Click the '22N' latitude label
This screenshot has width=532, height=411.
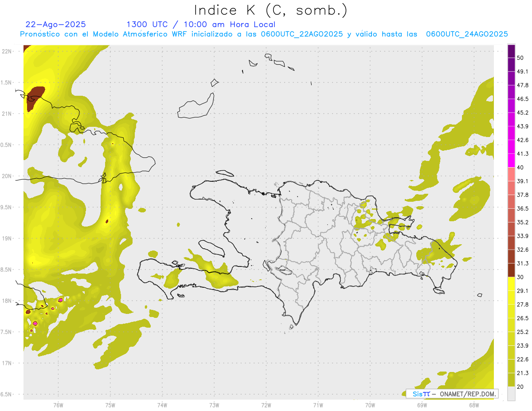click(x=7, y=51)
